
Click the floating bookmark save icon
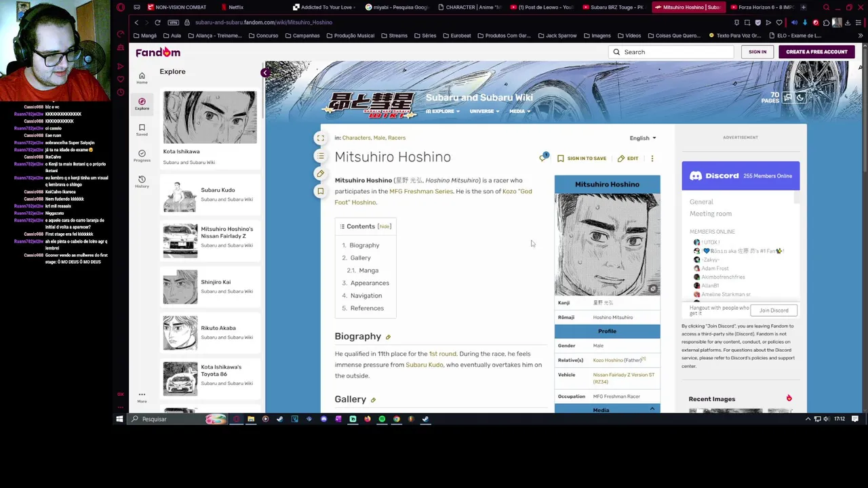click(321, 191)
